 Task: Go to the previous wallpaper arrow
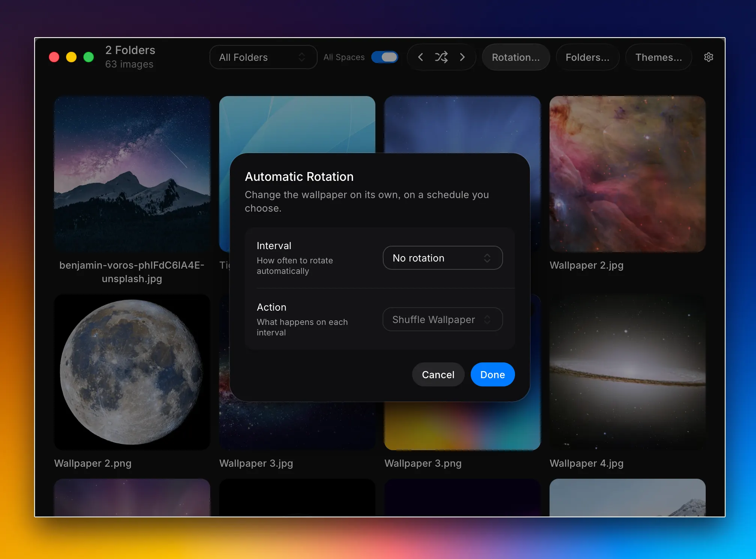pyautogui.click(x=420, y=57)
